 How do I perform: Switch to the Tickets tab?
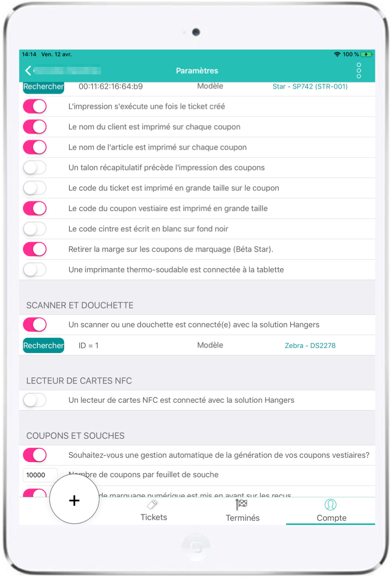(x=154, y=510)
